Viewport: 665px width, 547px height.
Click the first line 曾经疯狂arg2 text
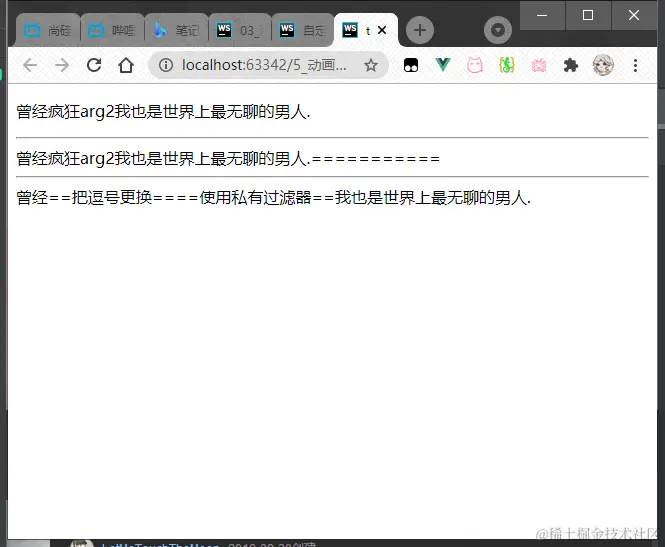(163, 112)
